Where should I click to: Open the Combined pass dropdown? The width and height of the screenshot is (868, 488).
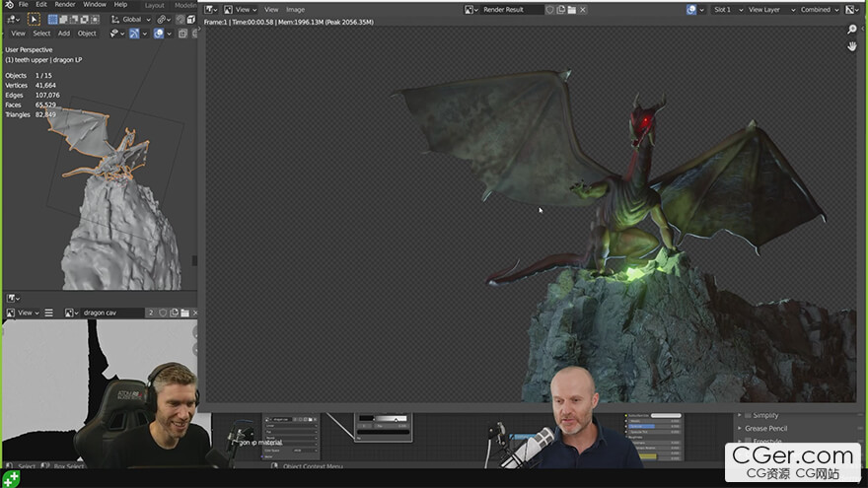tap(820, 10)
